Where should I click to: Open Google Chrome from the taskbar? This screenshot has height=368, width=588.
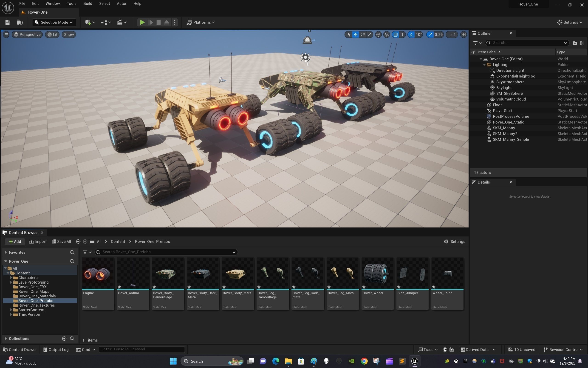point(364,361)
